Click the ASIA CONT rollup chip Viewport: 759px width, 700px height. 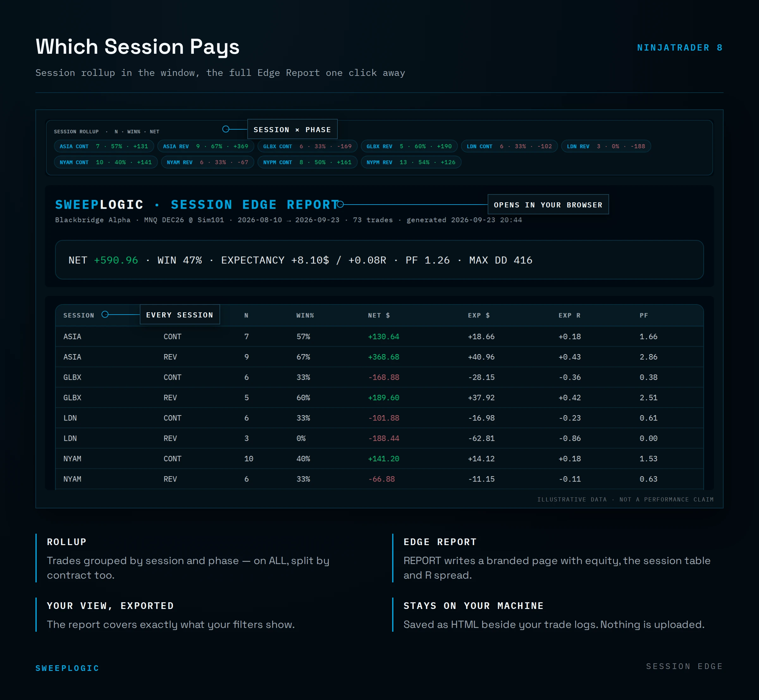pos(104,146)
